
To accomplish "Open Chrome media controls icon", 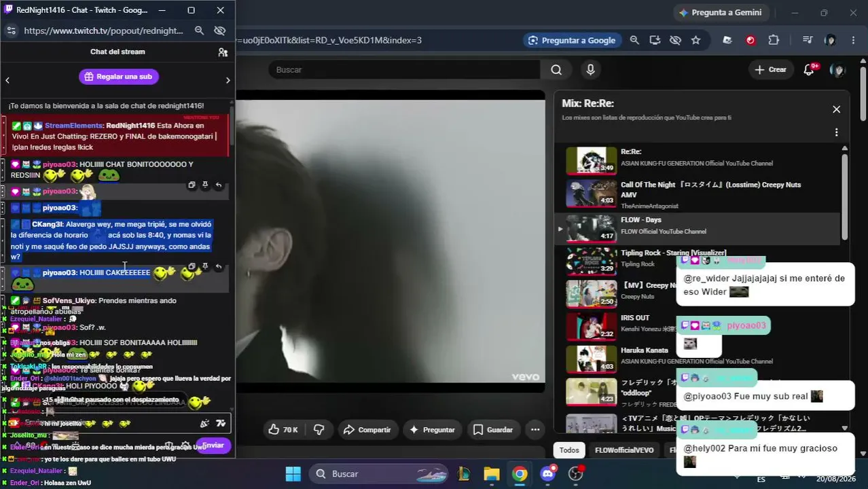I will pos(807,40).
